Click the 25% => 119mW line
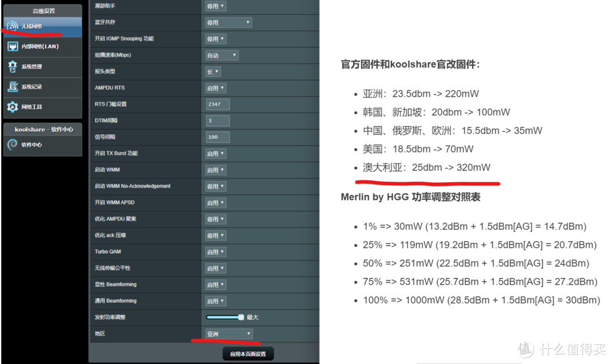This screenshot has height=364, width=612. [x=480, y=245]
